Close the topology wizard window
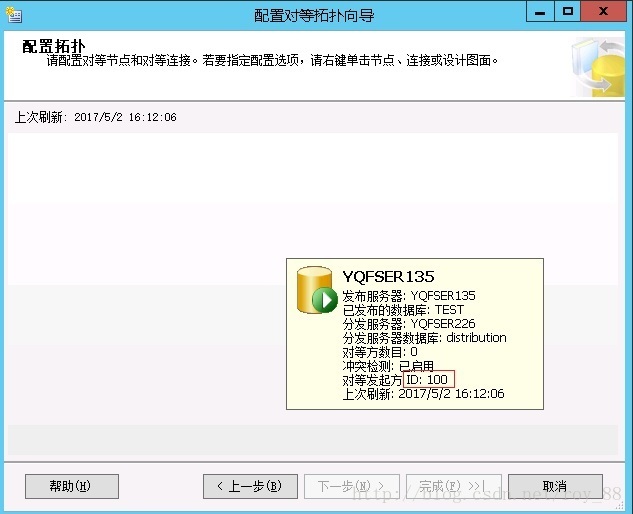This screenshot has height=514, width=633. click(x=603, y=12)
